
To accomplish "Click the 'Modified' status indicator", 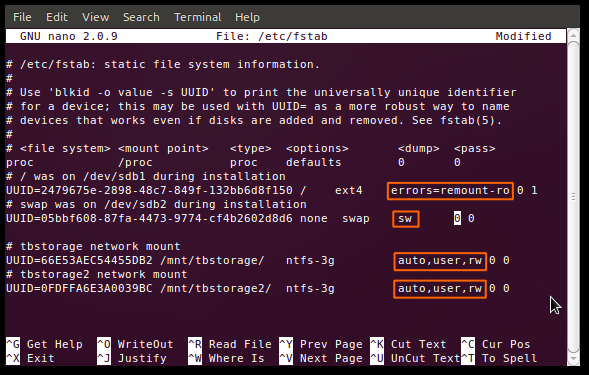I will click(x=523, y=36).
